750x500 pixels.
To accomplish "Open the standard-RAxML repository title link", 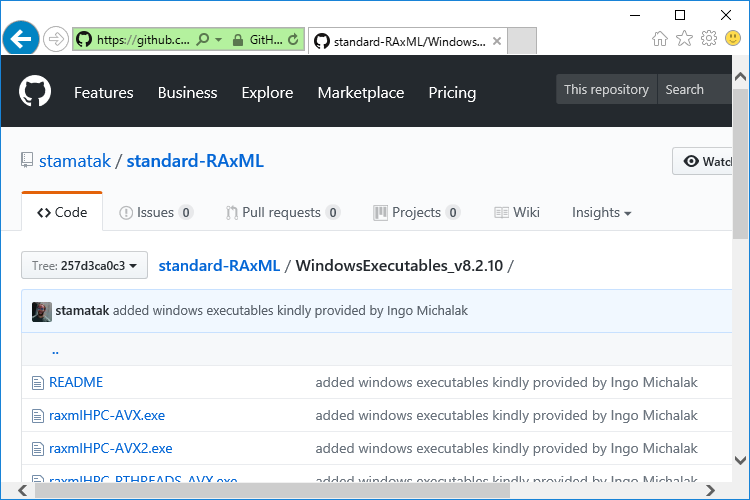I will (x=195, y=161).
